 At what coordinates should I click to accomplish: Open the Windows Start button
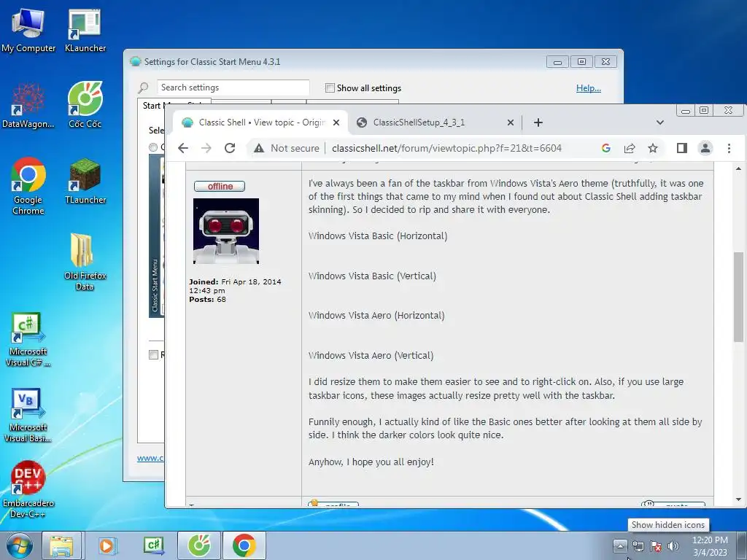coord(20,545)
